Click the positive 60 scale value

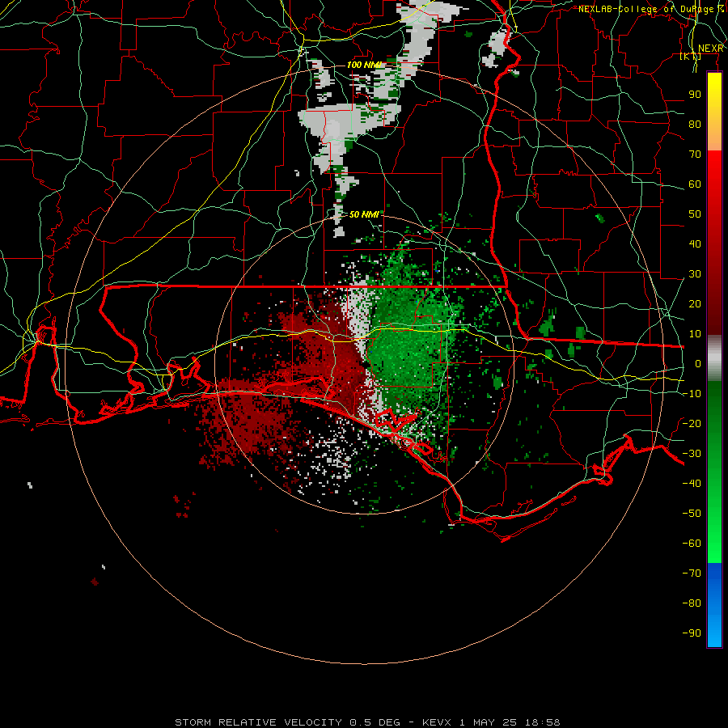point(695,184)
